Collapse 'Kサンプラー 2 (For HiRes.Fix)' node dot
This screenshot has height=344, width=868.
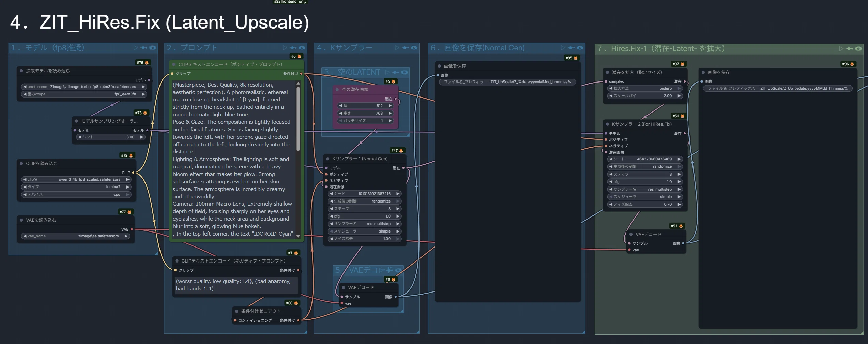(x=607, y=124)
